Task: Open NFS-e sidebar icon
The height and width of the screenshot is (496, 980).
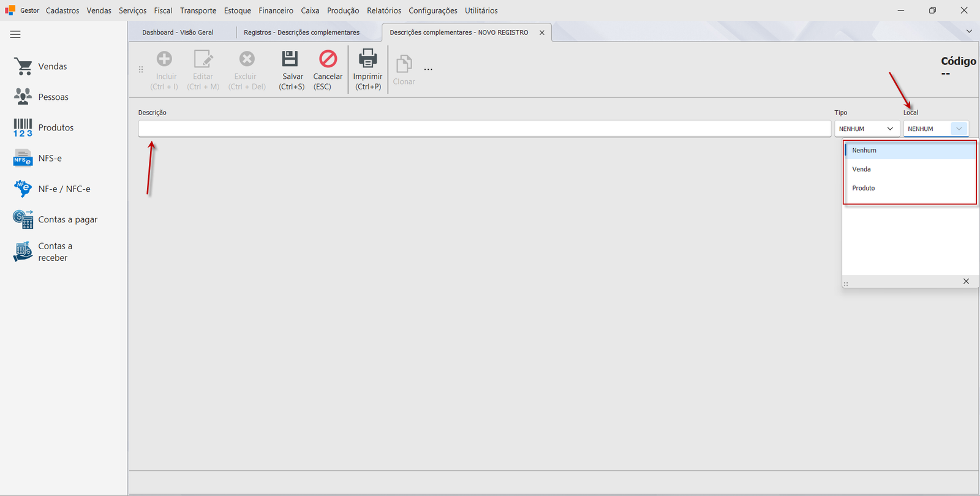Action: [23, 158]
